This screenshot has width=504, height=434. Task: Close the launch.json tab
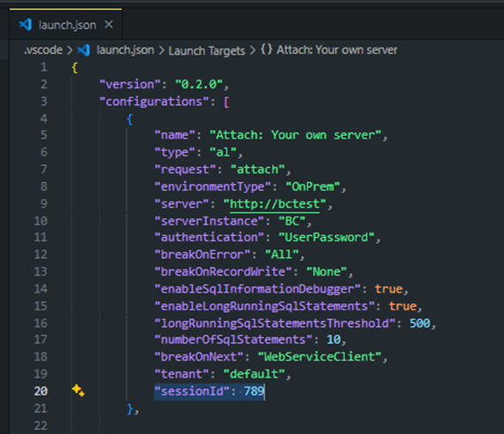tap(109, 25)
